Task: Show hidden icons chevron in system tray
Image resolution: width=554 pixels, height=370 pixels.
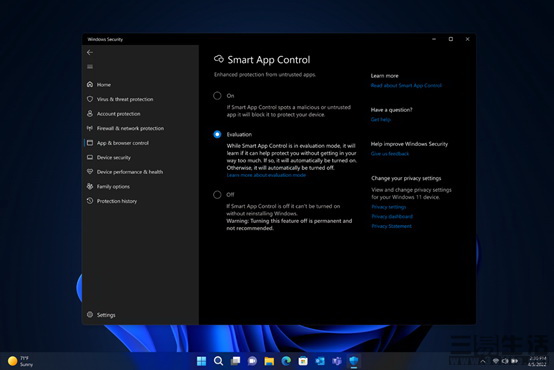Action: [x=483, y=361]
